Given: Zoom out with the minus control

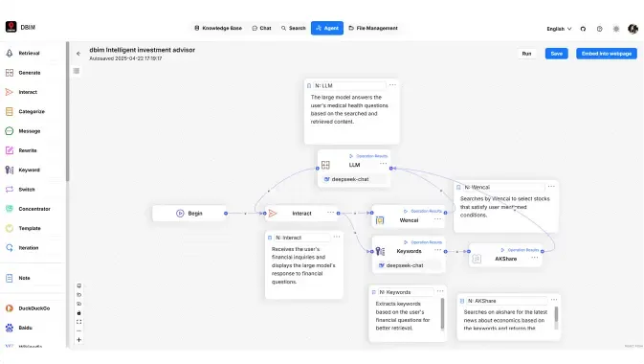Looking at the screenshot, I should 78,331.
